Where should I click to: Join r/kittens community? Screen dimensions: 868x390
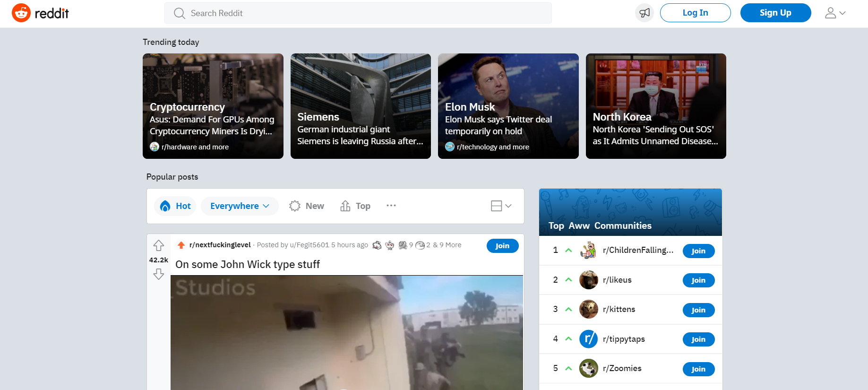(x=698, y=310)
